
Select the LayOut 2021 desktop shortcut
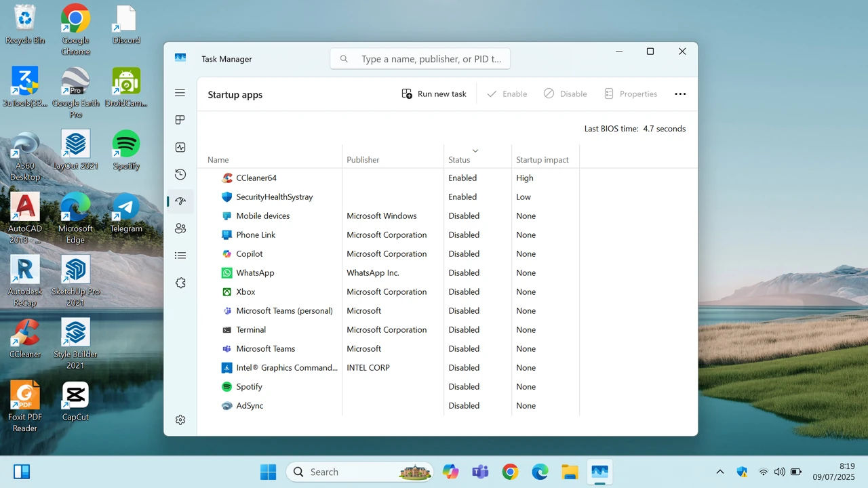pyautogui.click(x=75, y=150)
